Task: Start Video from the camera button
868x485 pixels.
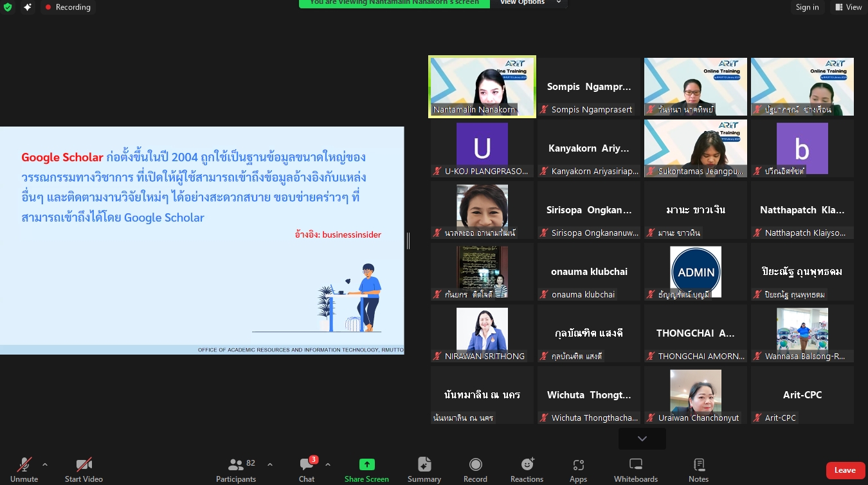Action: (x=84, y=470)
